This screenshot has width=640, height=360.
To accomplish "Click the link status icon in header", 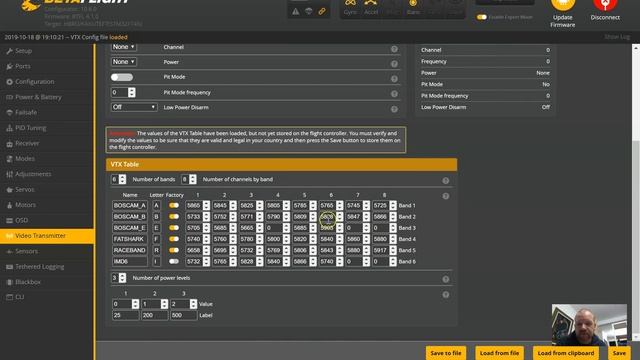I will (x=322, y=11).
